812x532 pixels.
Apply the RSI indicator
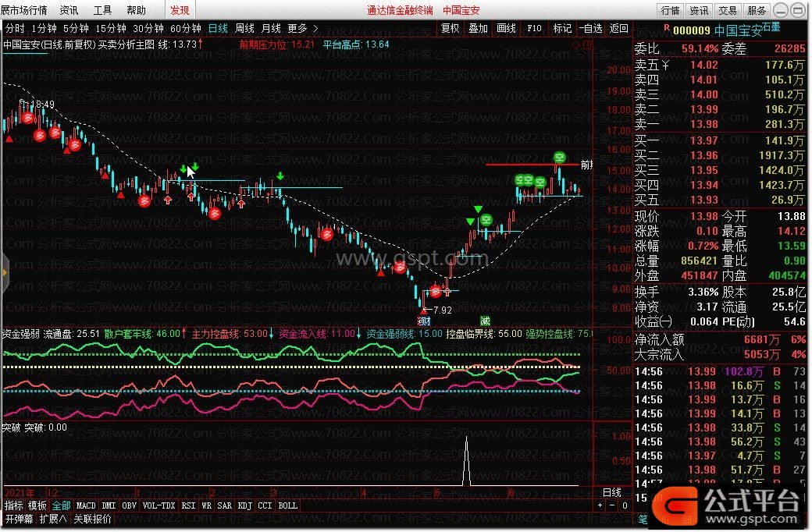coord(188,505)
